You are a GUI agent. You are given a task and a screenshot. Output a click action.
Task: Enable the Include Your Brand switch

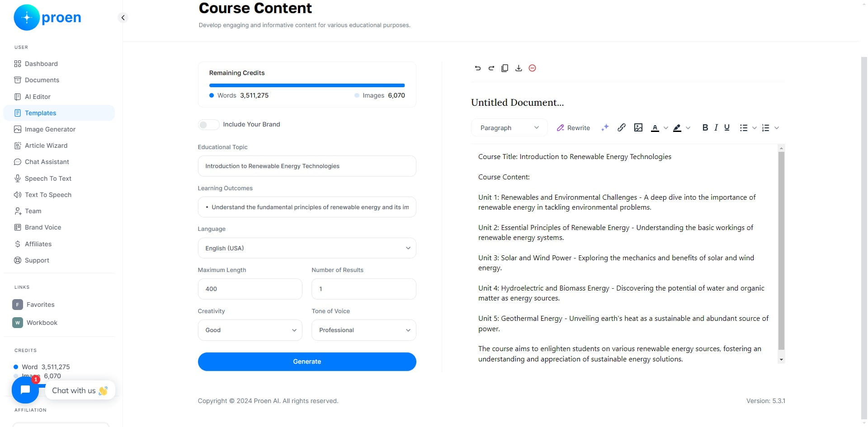[208, 125]
